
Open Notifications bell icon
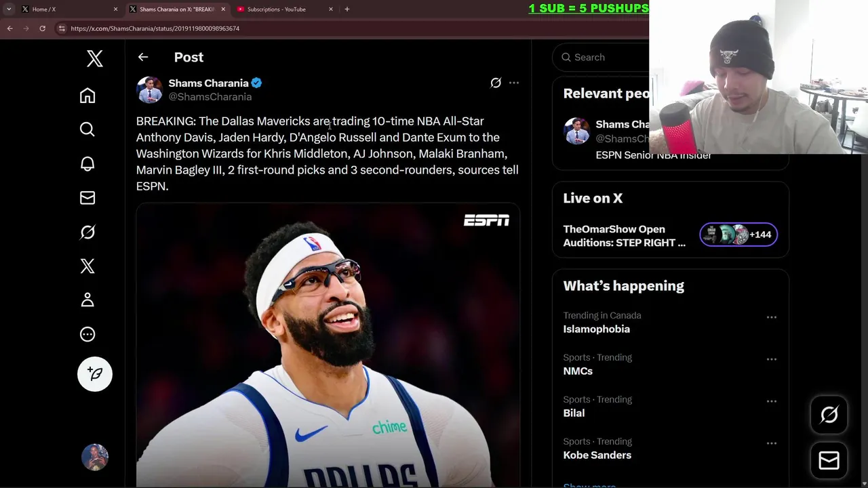coord(87,163)
